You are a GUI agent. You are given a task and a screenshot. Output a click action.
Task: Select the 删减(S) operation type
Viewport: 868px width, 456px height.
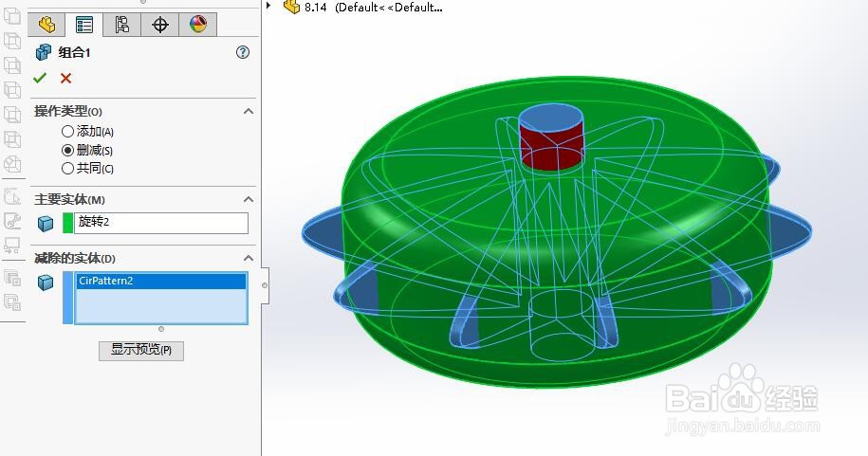(67, 150)
